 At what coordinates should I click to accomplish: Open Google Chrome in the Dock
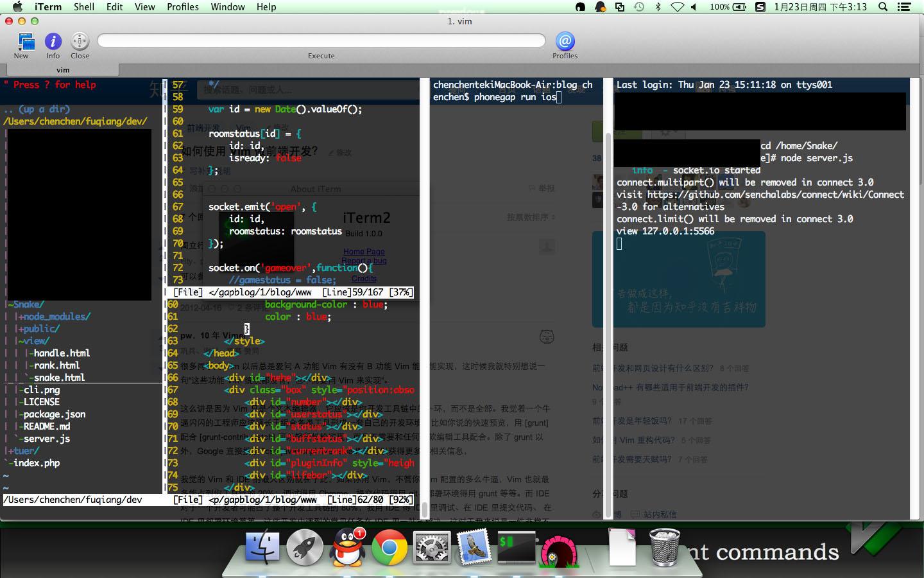coord(389,547)
